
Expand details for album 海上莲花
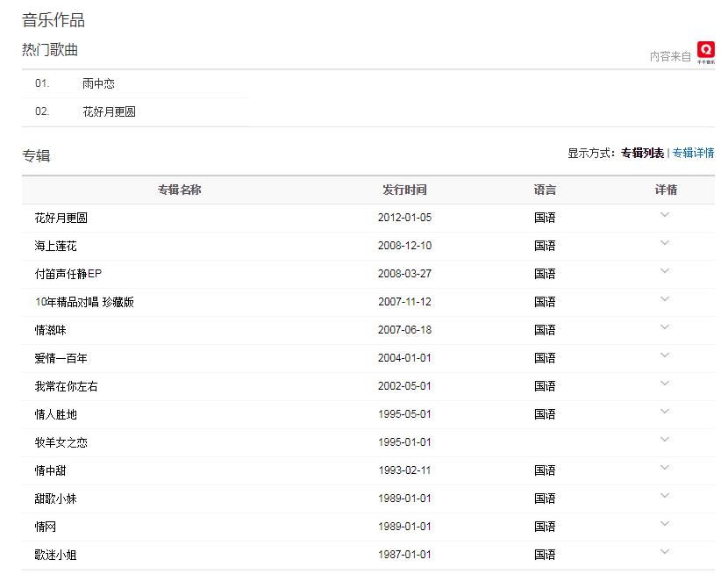pyautogui.click(x=665, y=243)
